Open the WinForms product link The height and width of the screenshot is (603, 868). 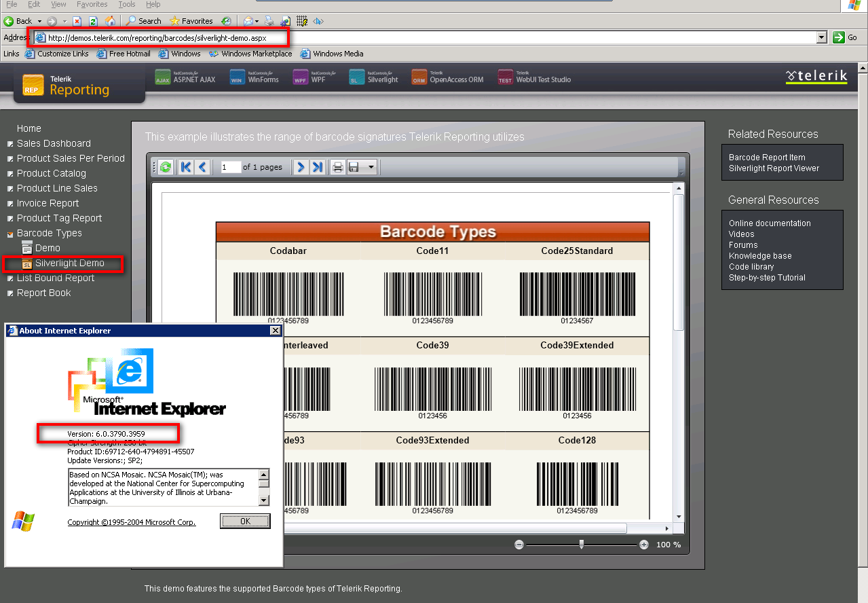254,77
